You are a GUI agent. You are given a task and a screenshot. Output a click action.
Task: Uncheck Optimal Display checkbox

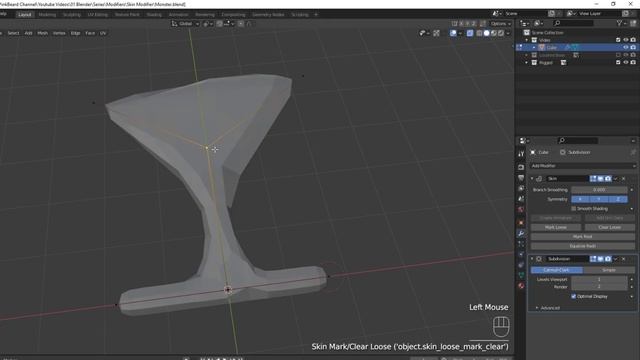tap(573, 296)
